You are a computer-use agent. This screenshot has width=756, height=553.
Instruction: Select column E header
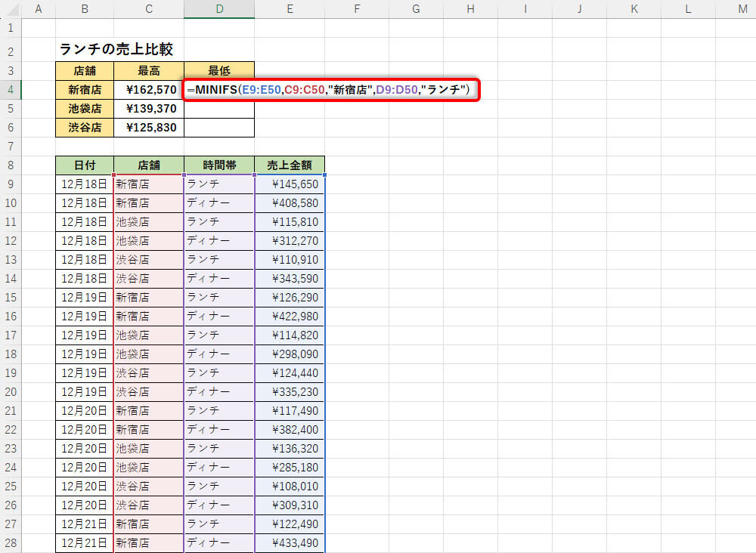point(290,9)
